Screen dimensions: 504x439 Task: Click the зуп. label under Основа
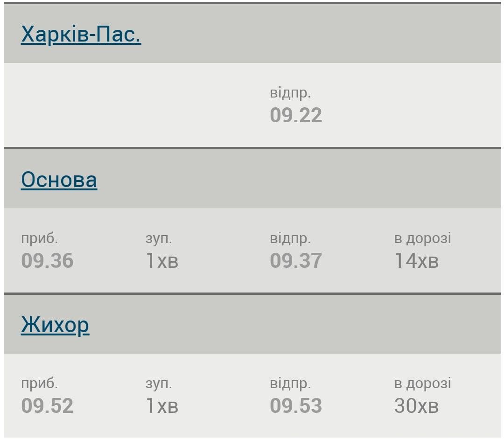point(159,238)
